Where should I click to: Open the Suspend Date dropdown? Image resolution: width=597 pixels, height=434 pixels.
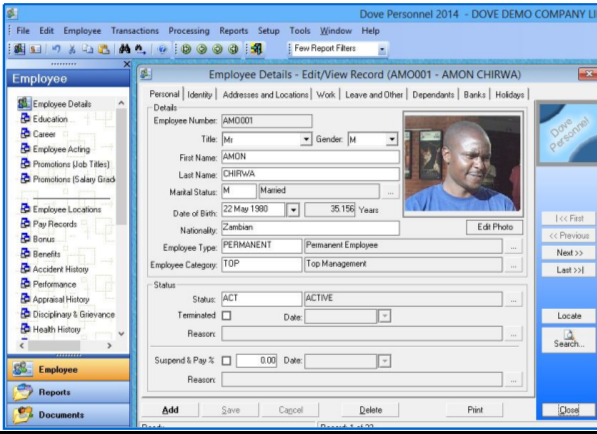tap(385, 361)
